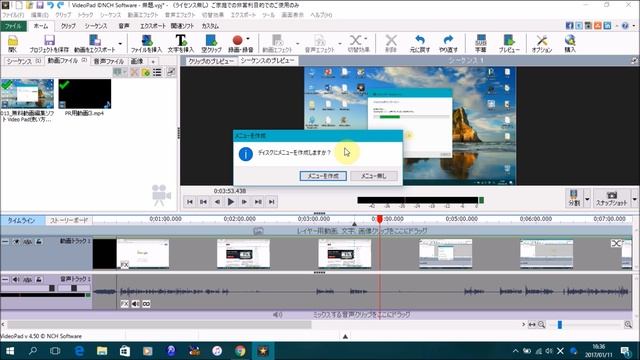Screen dimensions: 640x360
Task: Click the timeline zoom slider handle
Action: pos(560,324)
